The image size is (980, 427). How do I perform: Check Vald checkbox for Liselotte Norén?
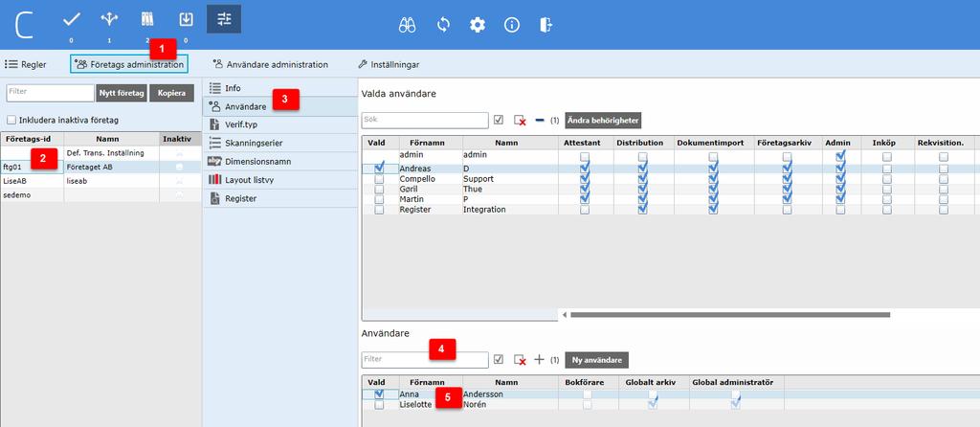click(x=379, y=405)
